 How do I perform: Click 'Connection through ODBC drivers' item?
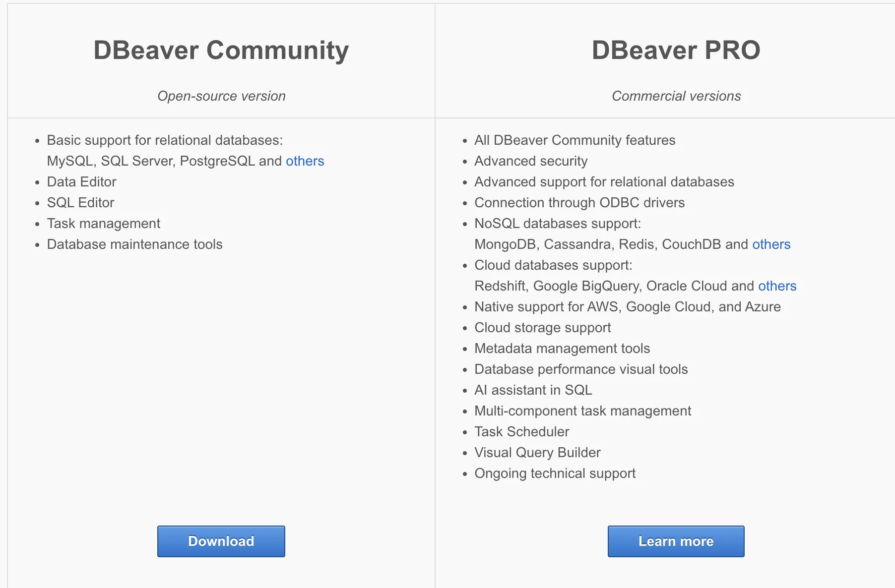579,203
